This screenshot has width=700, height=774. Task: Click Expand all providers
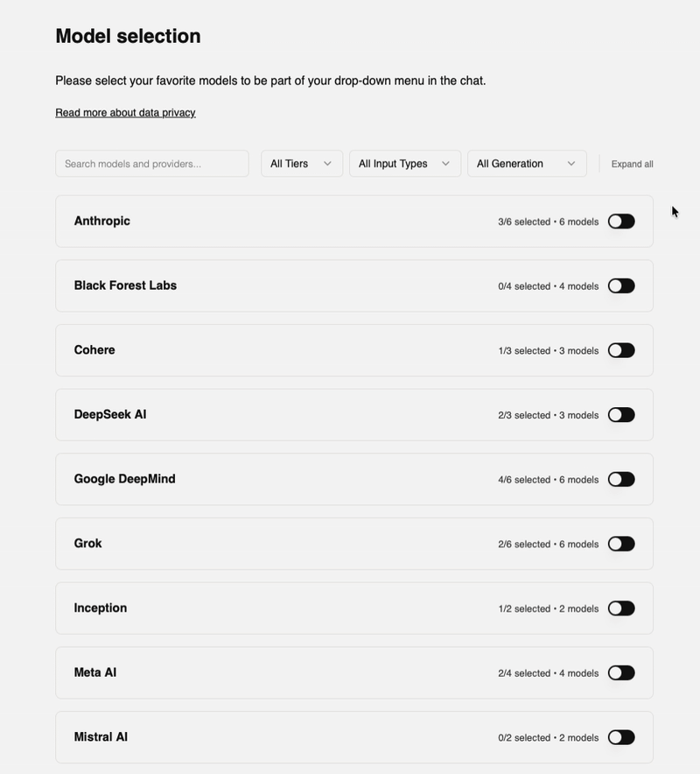tap(632, 164)
